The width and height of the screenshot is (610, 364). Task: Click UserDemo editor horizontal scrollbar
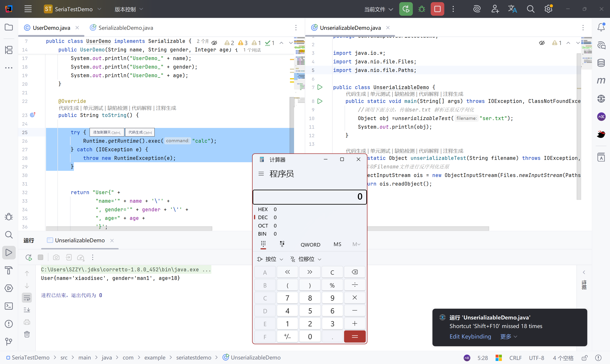pyautogui.click(x=129, y=228)
